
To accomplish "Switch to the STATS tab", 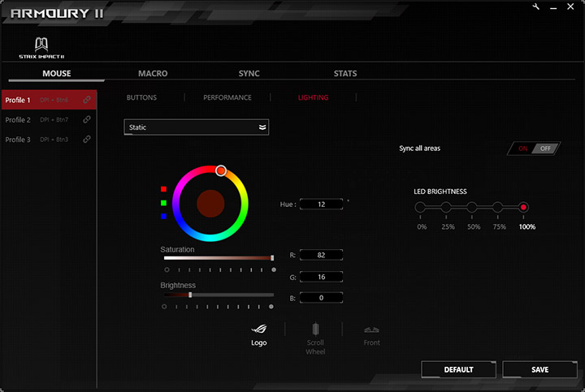I will (345, 73).
